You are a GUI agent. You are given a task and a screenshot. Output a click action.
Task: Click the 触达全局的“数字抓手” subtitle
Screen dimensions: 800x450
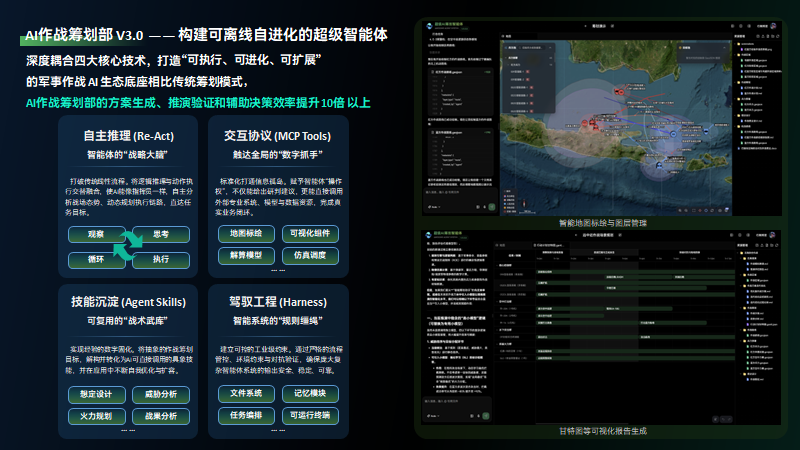pyautogui.click(x=278, y=155)
